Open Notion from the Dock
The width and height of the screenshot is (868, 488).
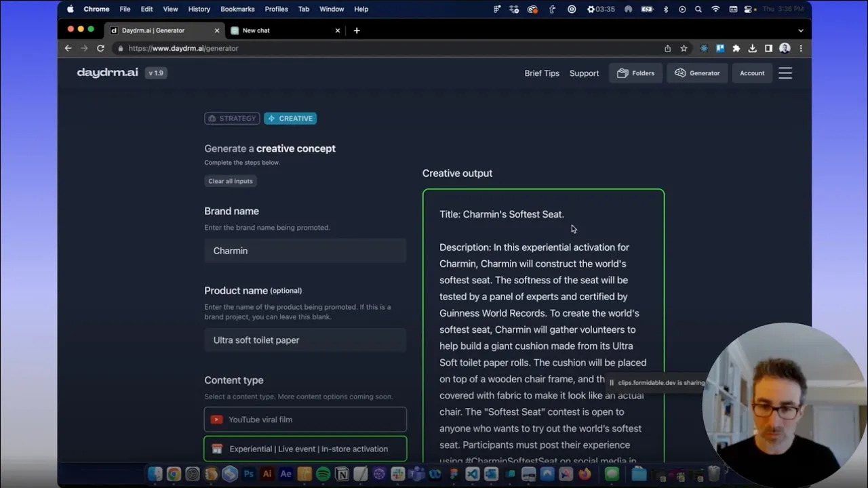click(342, 474)
